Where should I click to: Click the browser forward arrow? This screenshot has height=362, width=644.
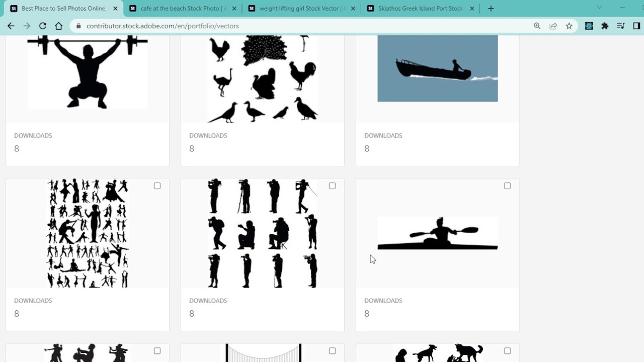(27, 26)
